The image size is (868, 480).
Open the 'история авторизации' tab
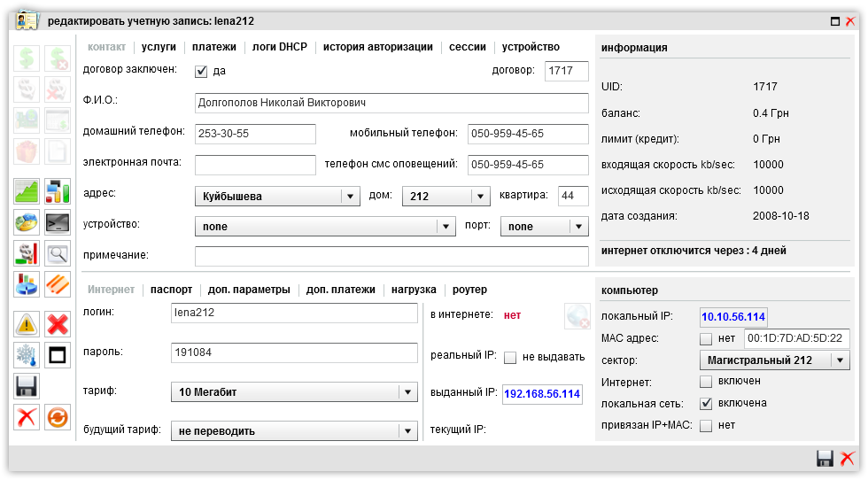point(377,47)
